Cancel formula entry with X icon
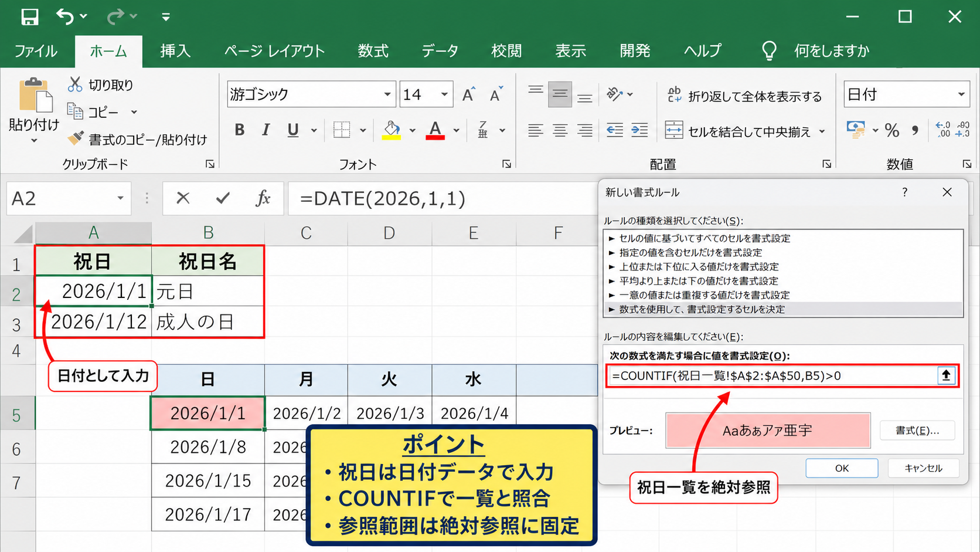 [x=183, y=198]
